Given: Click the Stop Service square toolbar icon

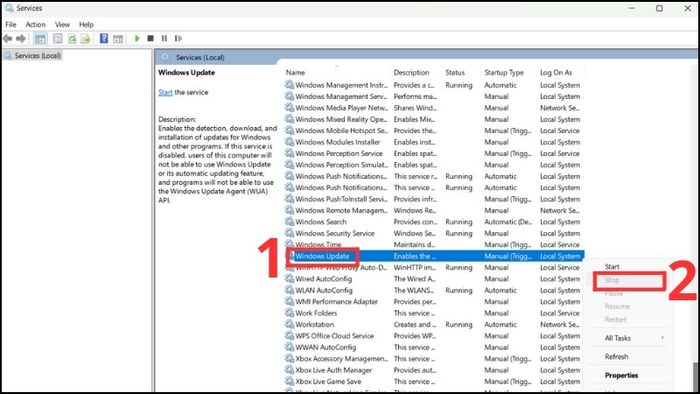Looking at the screenshot, I should [150, 38].
